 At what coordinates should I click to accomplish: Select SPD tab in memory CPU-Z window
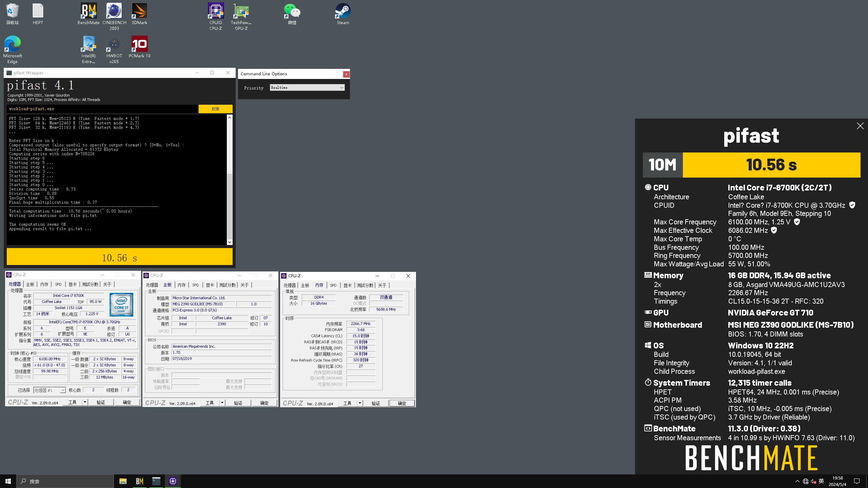(333, 285)
